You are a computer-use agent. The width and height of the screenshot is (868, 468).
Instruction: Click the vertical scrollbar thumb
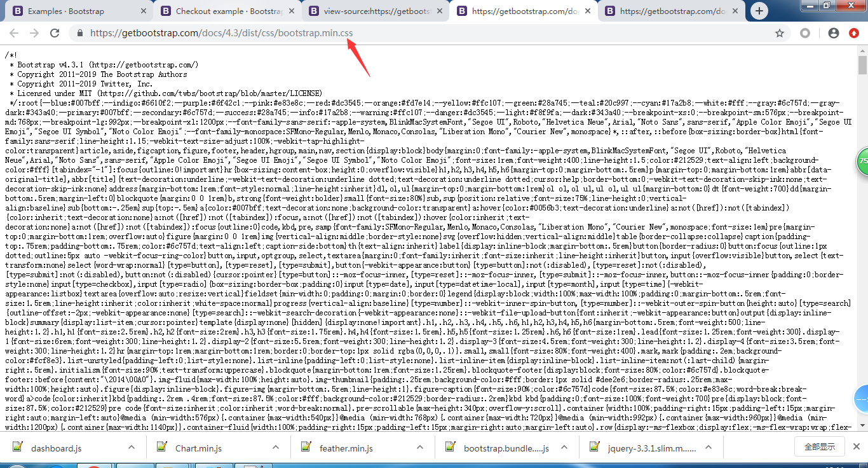click(x=862, y=65)
